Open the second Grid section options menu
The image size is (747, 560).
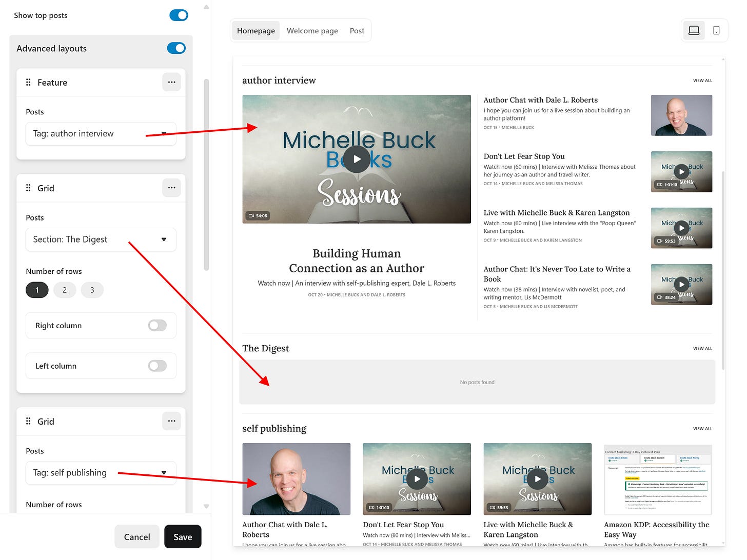tap(171, 421)
